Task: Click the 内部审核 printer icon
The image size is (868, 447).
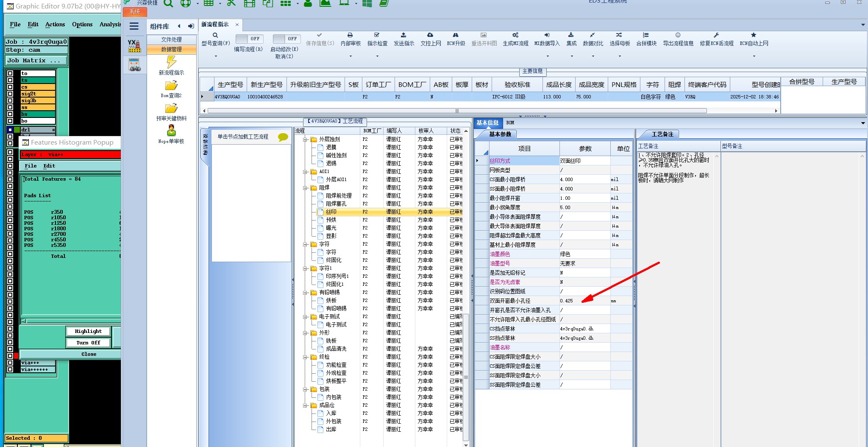Action: [350, 35]
